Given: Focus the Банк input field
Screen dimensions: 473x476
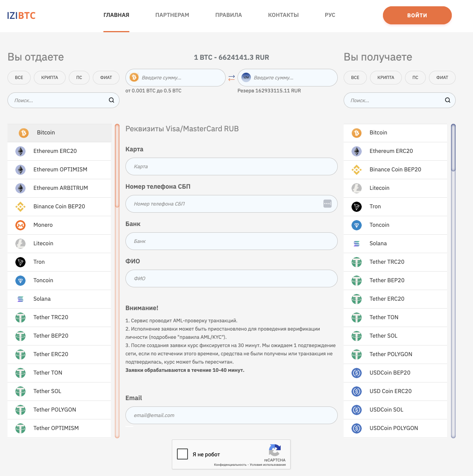Looking at the screenshot, I should [232, 241].
